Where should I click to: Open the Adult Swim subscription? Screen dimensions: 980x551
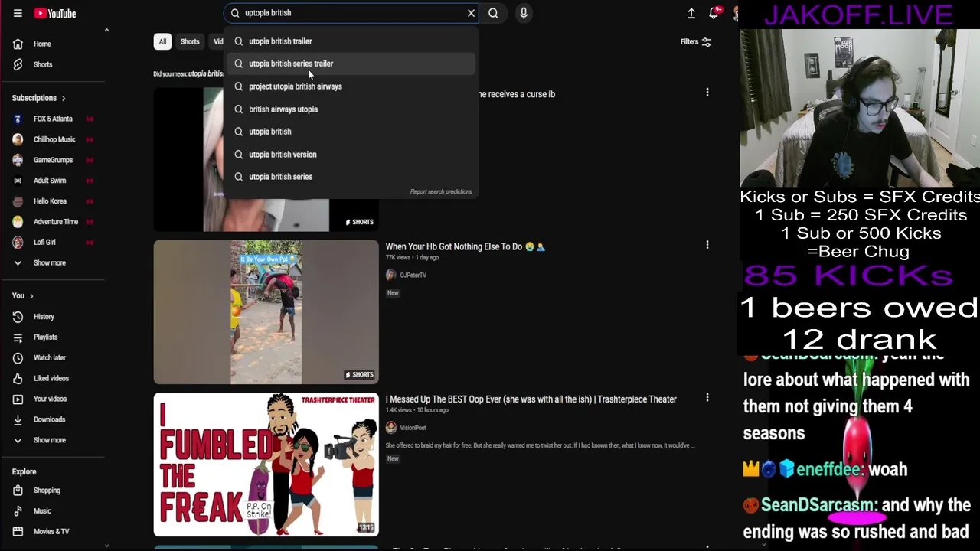pyautogui.click(x=54, y=181)
